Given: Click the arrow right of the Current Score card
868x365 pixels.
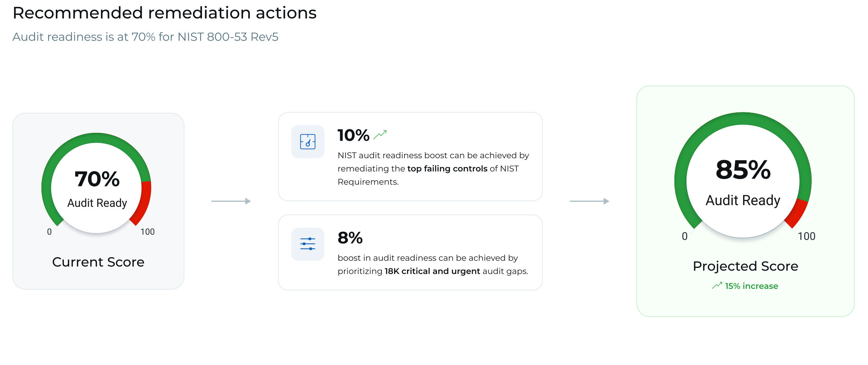Looking at the screenshot, I should 231,201.
